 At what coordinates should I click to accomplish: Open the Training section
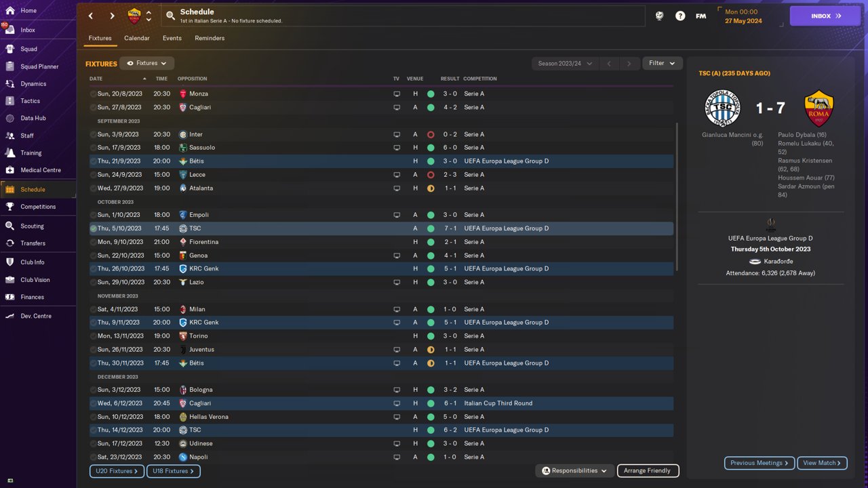(31, 153)
